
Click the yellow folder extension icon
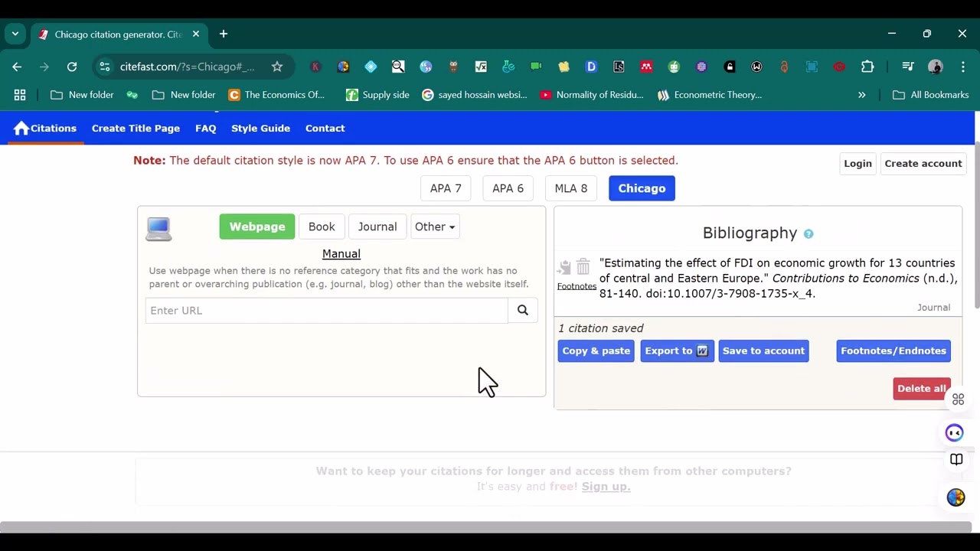coord(563,67)
